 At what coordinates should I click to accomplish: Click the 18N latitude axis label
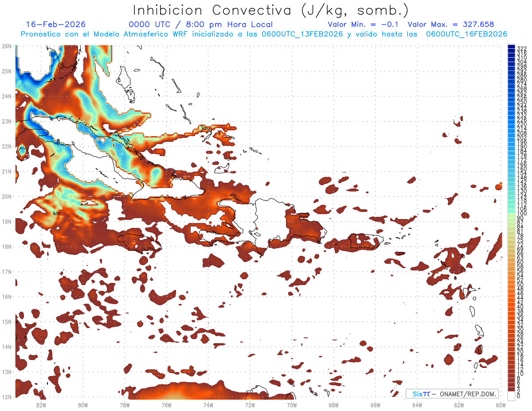click(x=7, y=247)
